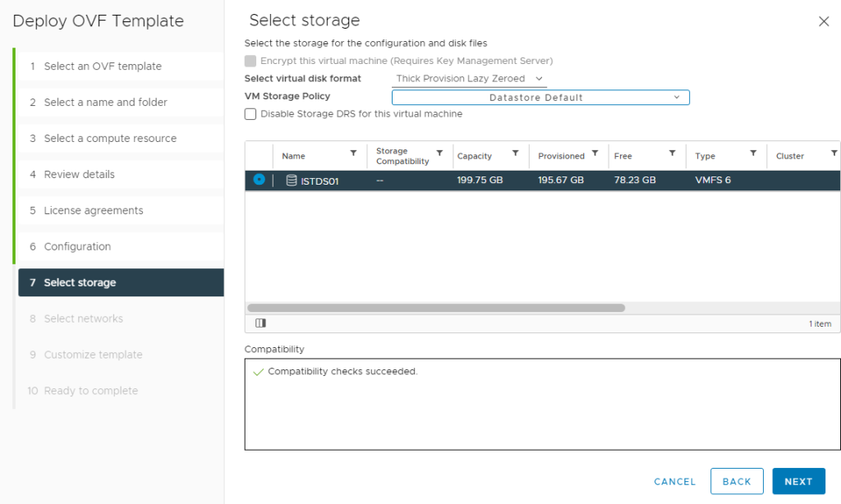
Task: Select the ISTDS01 datastore radio button
Action: tap(259, 180)
